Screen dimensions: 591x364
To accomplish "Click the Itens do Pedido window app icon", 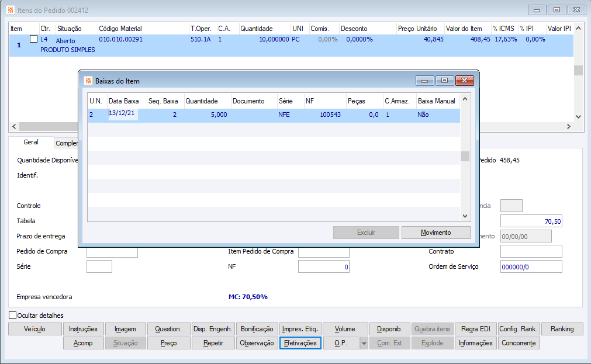I will [10, 10].
